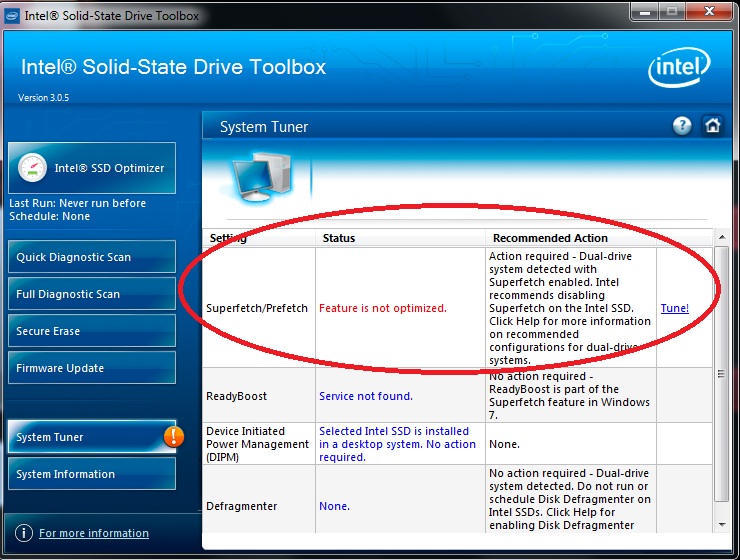The width and height of the screenshot is (740, 560).
Task: Click the Tune! link for Superfetch
Action: tap(674, 308)
